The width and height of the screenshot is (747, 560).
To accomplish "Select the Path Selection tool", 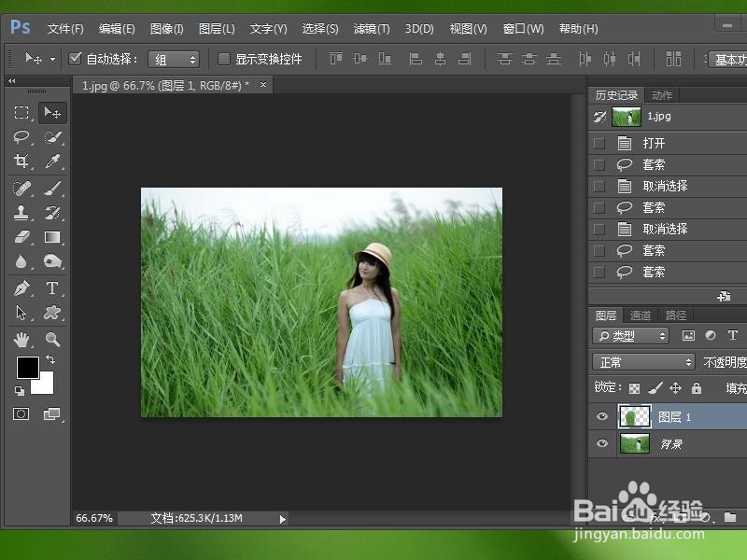I will coord(21,313).
